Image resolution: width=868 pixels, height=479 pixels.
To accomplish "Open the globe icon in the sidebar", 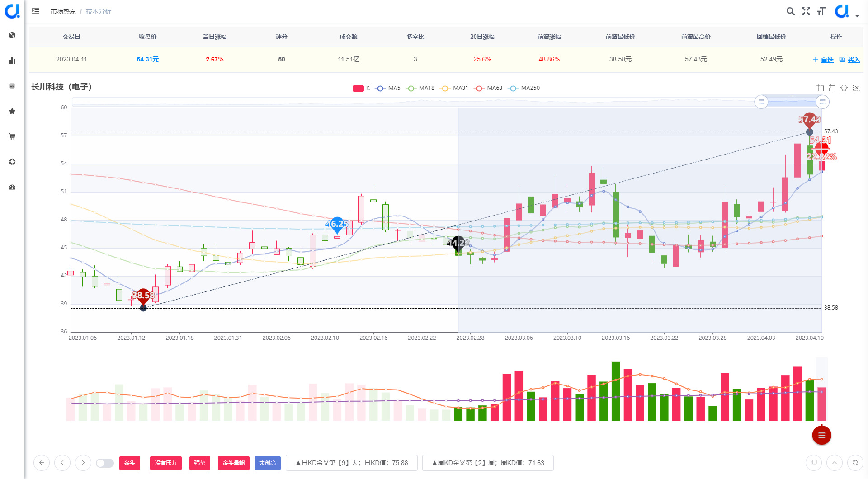I will 12,35.
